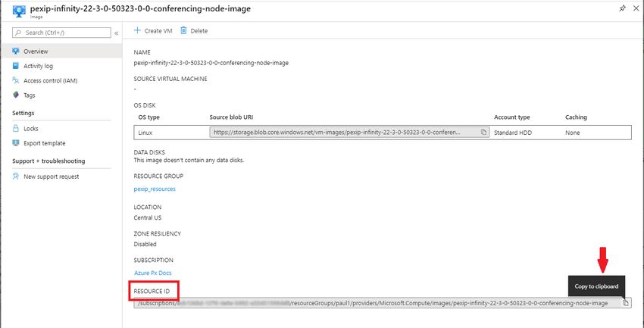644x328 pixels.
Task: Click the image resource icon in header
Action: pos(19,11)
